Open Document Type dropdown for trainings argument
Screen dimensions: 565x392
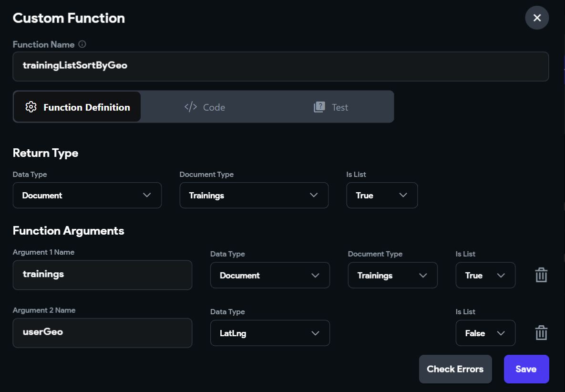point(393,275)
